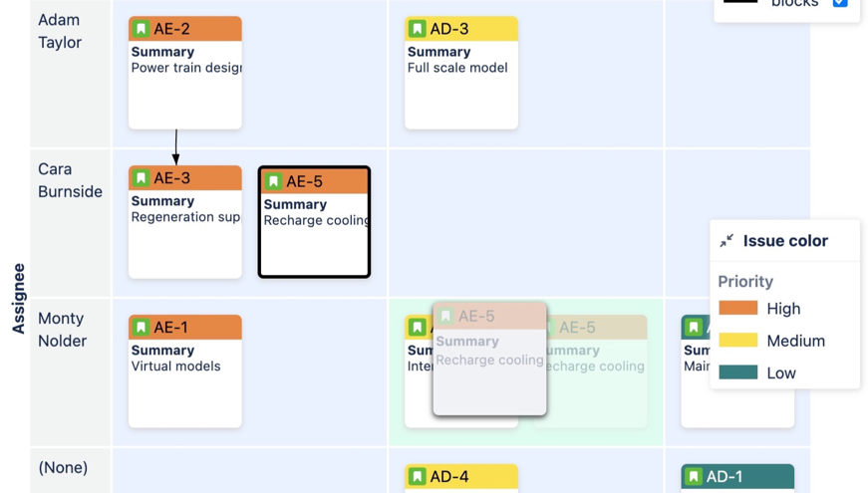Click the AE-1 story bookmark icon
868x493 pixels.
[142, 328]
